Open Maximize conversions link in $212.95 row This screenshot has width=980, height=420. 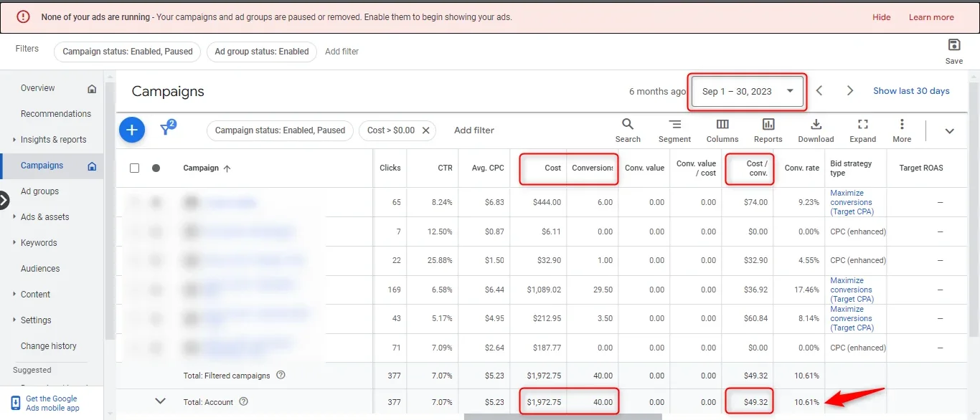coord(852,318)
